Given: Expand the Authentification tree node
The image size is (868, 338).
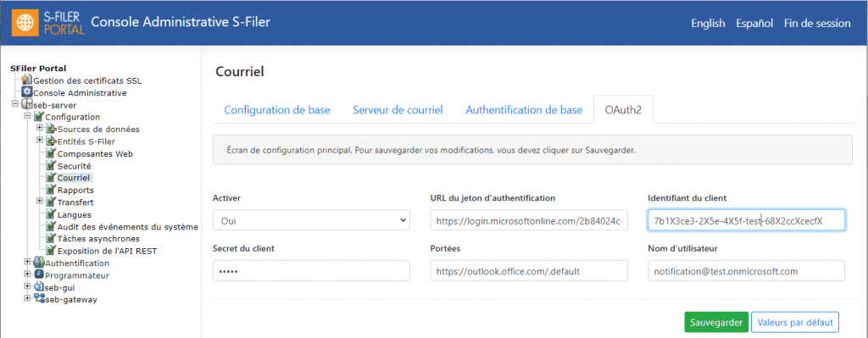Looking at the screenshot, I should point(27,262).
